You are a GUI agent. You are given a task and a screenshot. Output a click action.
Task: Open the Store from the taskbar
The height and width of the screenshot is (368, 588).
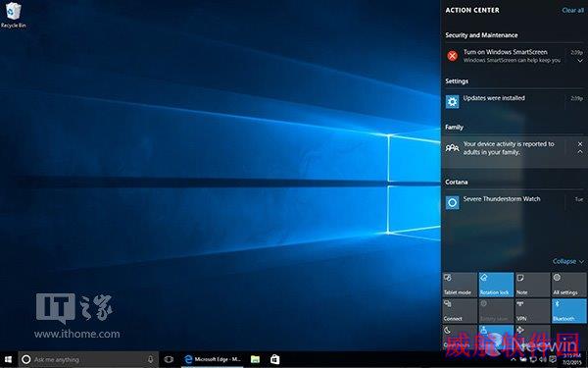click(x=274, y=359)
